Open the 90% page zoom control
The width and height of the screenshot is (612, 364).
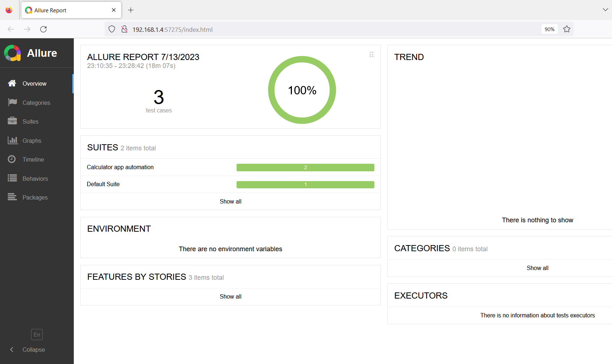[549, 29]
